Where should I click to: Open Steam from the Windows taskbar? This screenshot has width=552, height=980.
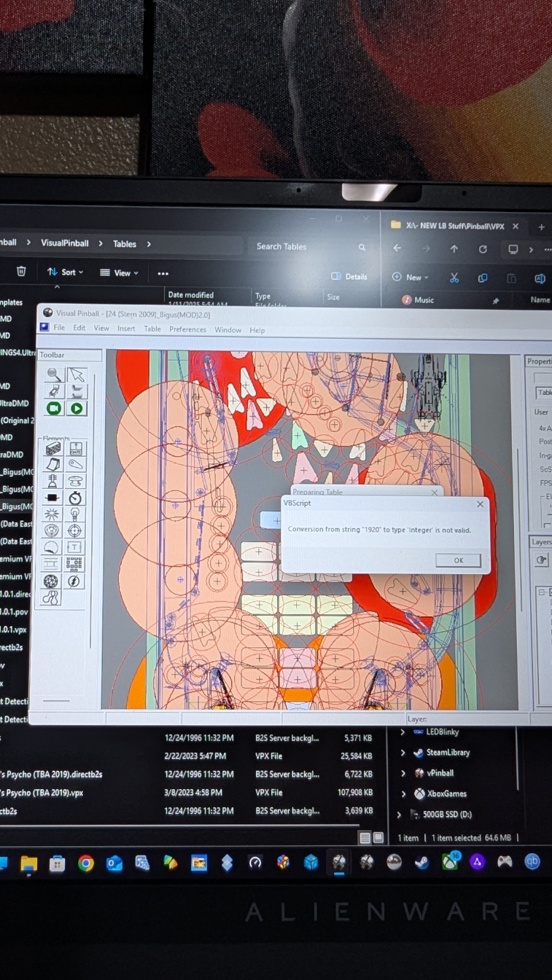click(x=421, y=863)
